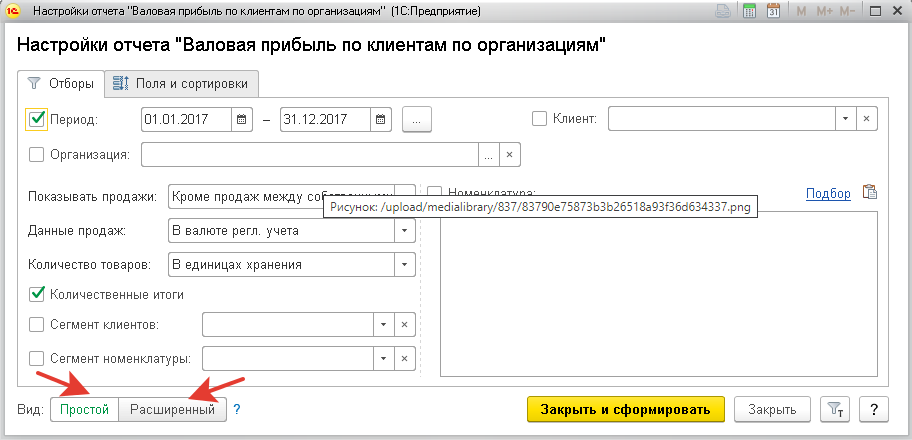This screenshot has width=912, height=440.
Task: Click the print icon in title bar
Action: pos(725,10)
